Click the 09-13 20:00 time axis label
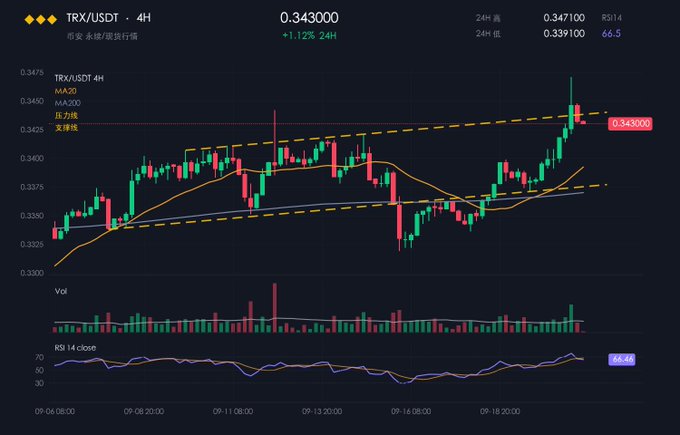 322,411
